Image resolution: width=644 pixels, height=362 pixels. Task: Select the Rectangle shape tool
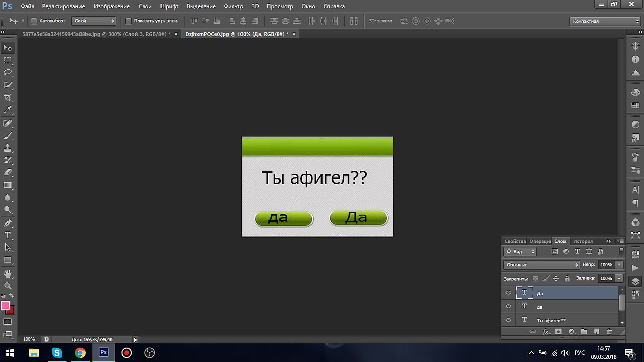click(x=8, y=260)
